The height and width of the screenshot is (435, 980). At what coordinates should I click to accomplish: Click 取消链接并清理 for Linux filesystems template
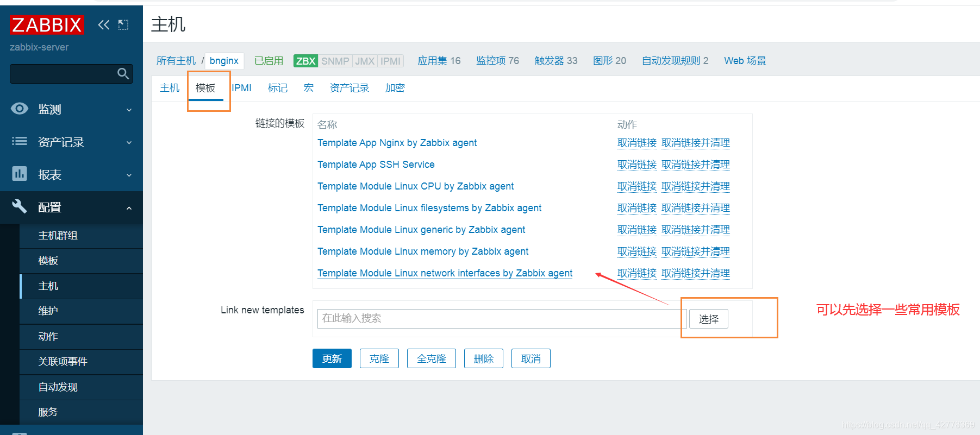pos(696,208)
